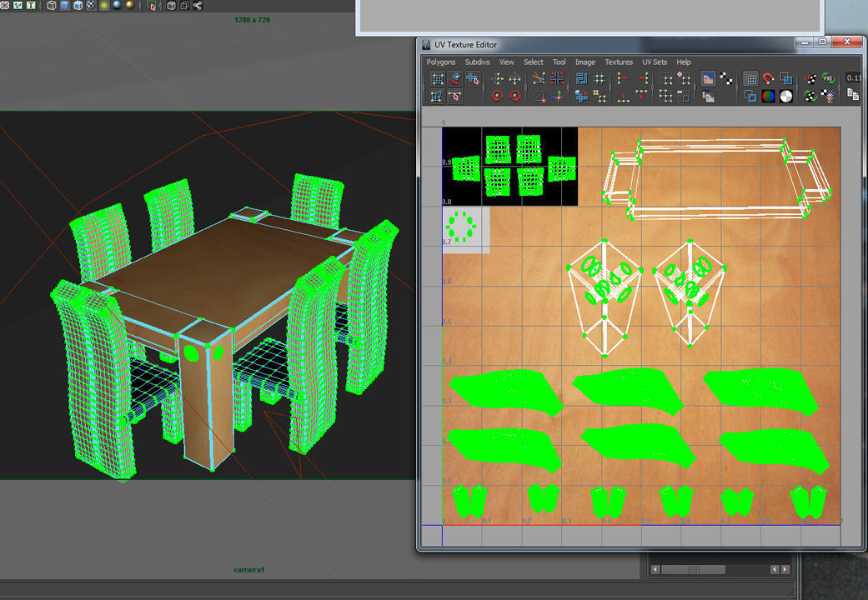Click the rotate UVs counterclockwise icon
This screenshot has width=868, height=600.
click(x=497, y=97)
